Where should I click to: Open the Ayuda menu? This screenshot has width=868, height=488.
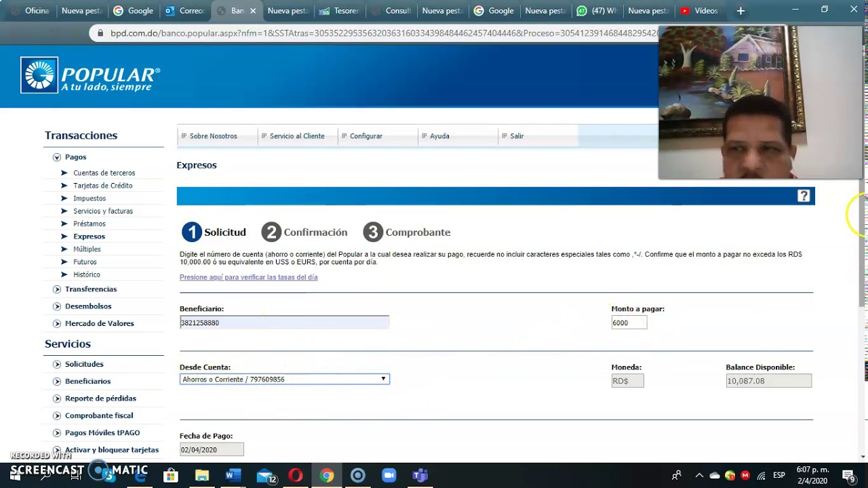click(x=439, y=136)
